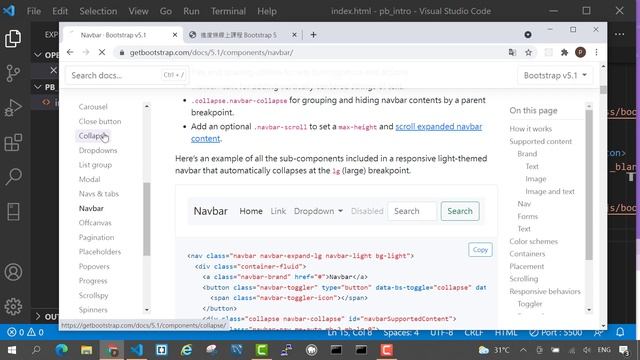This screenshot has width=640, height=360.
Task: Open File Explorer from taskbar
Action: click(87, 350)
